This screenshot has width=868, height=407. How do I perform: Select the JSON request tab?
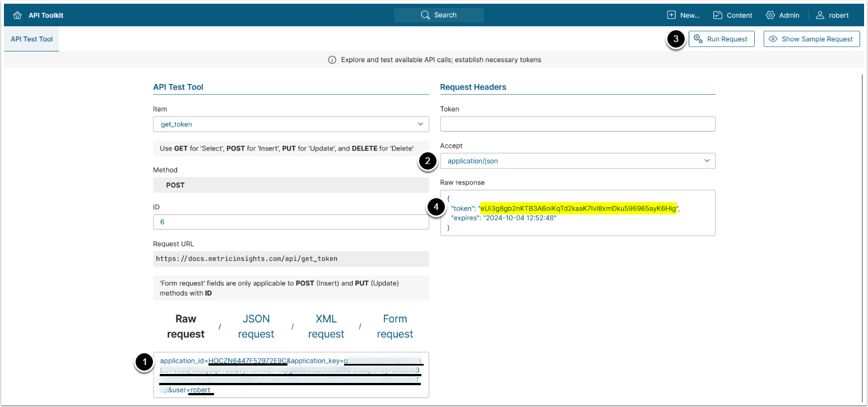[256, 326]
